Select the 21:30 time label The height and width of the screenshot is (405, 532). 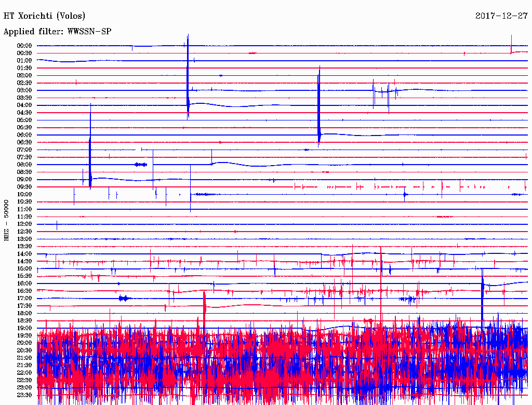tap(24, 366)
